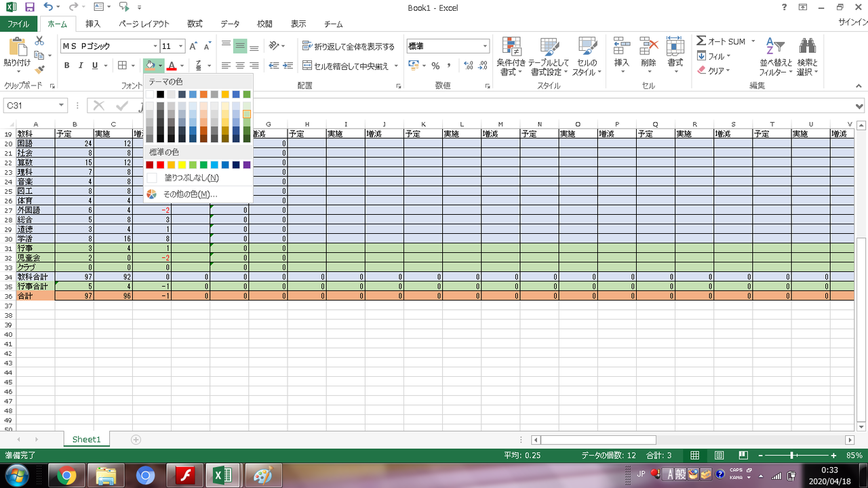Toggle align text left
The width and height of the screenshot is (868, 488).
tap(226, 66)
